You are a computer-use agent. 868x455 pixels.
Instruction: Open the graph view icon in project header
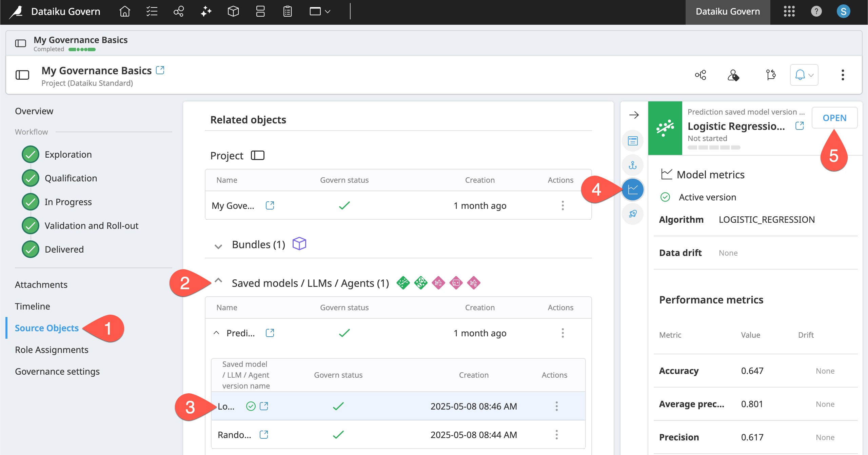pyautogui.click(x=701, y=75)
